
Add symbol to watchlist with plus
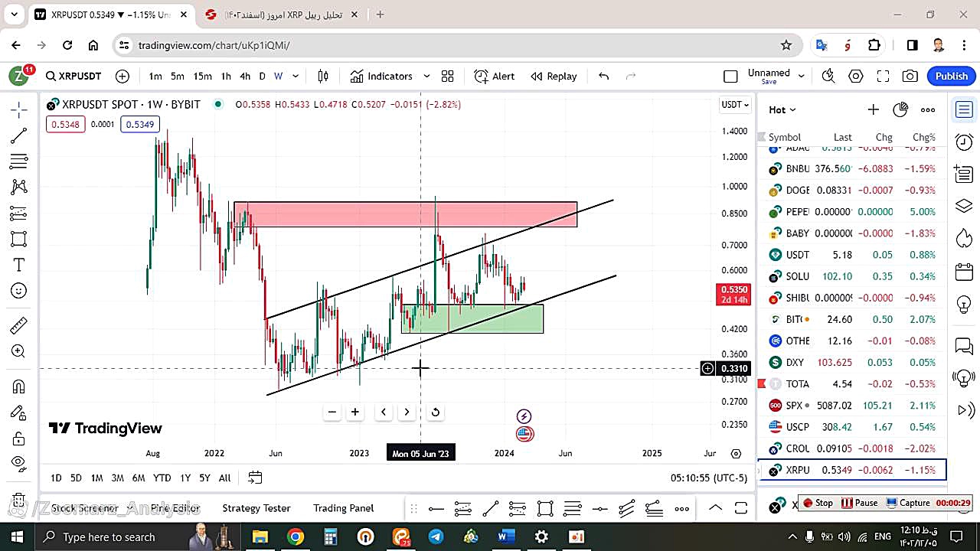873,109
